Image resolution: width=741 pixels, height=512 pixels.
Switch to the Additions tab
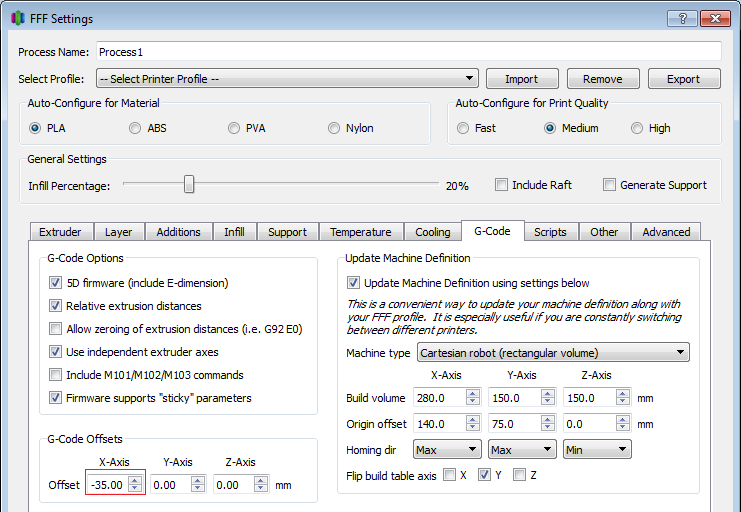179,232
